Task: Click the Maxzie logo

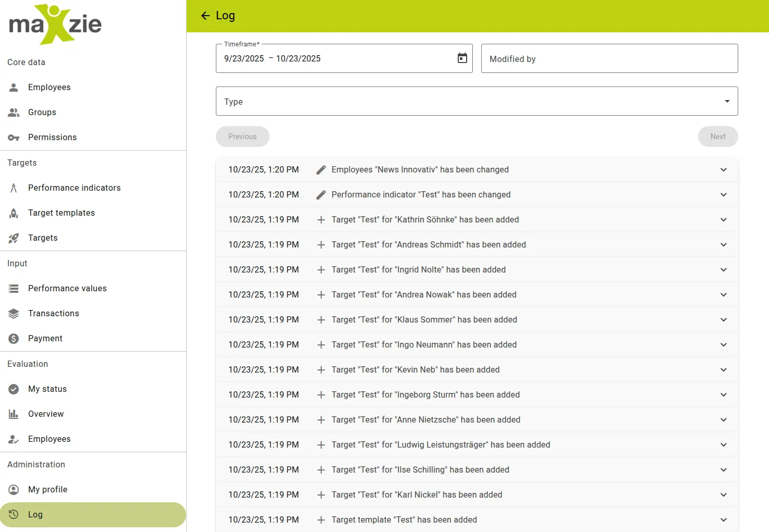Action: pyautogui.click(x=54, y=24)
